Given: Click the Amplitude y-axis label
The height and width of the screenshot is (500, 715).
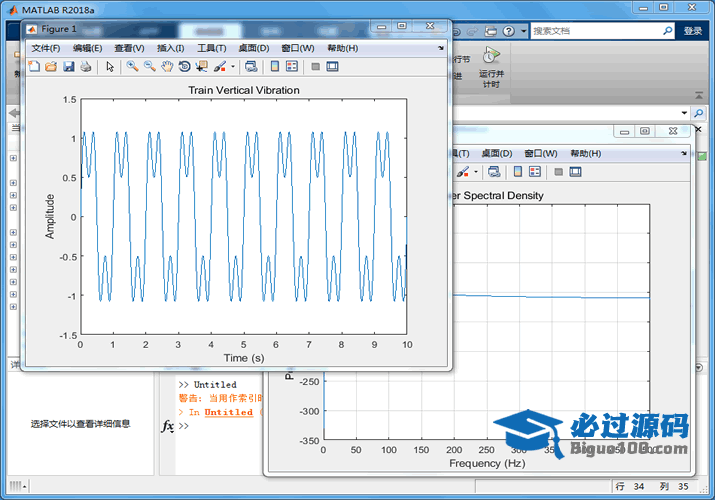Looking at the screenshot, I should click(50, 216).
